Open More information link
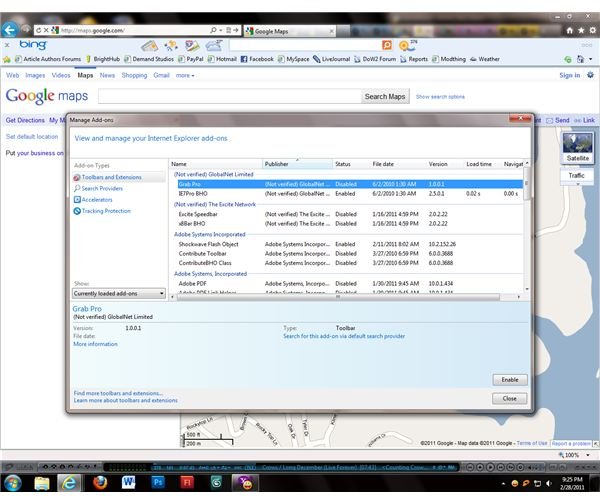600x497 pixels. tap(95, 344)
